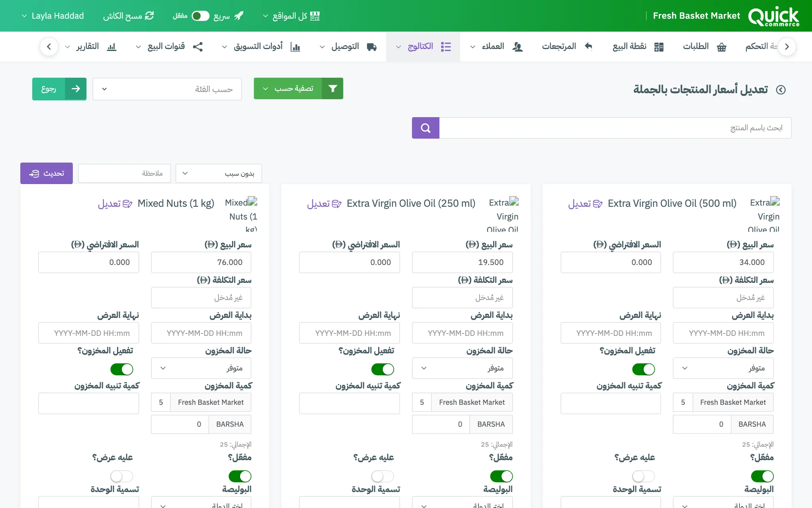Click the delivery truck icon

tap(372, 47)
